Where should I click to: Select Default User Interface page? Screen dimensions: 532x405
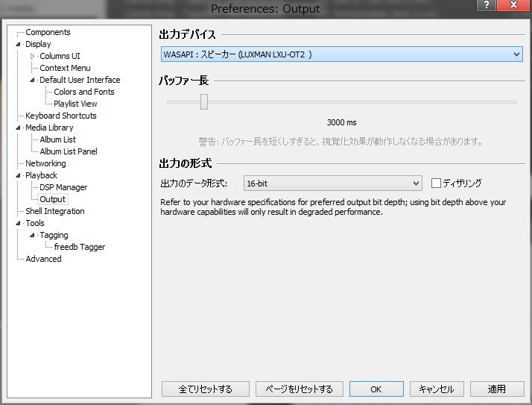pos(80,80)
